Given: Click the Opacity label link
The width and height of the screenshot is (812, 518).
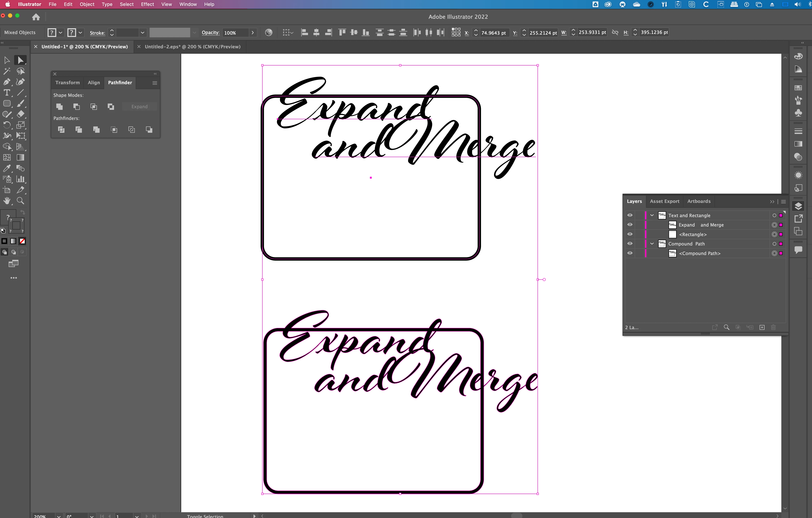Looking at the screenshot, I should [210, 33].
